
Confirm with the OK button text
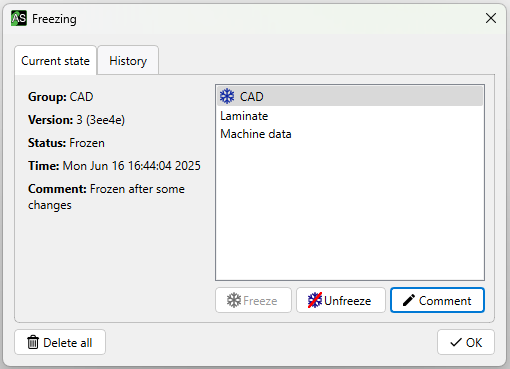coord(474,343)
